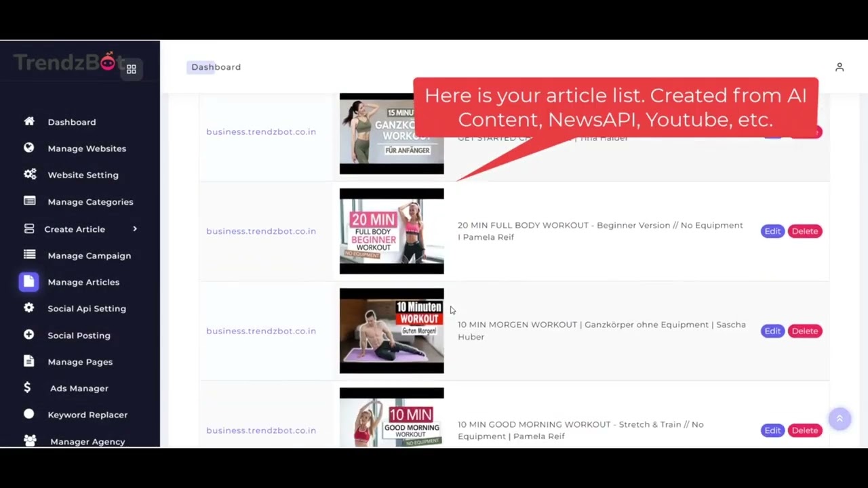Click the highlighted document icon for Manage Articles
This screenshot has width=868, height=488.
pos(28,281)
